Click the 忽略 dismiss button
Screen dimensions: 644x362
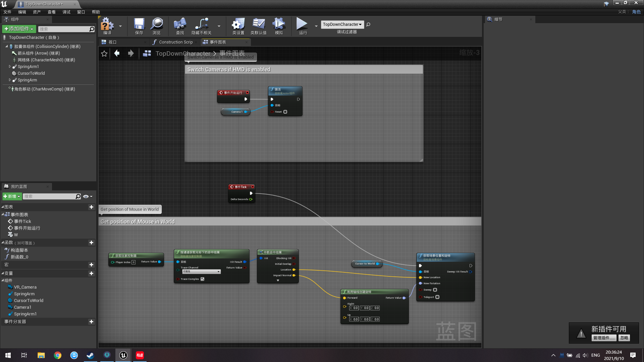[624, 338]
